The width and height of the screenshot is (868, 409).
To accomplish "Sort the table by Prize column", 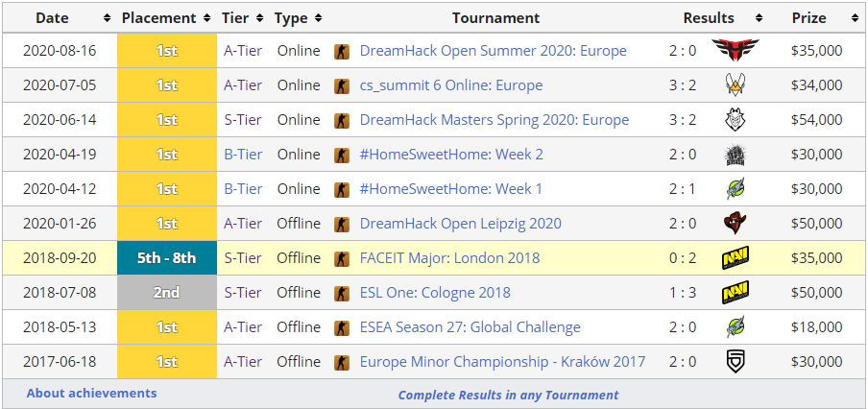I will point(815,17).
